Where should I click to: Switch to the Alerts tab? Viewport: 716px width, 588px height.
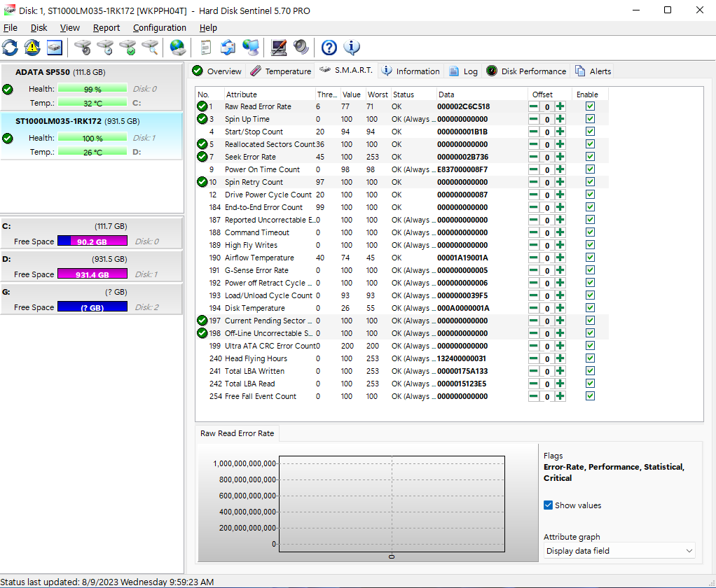click(x=593, y=71)
